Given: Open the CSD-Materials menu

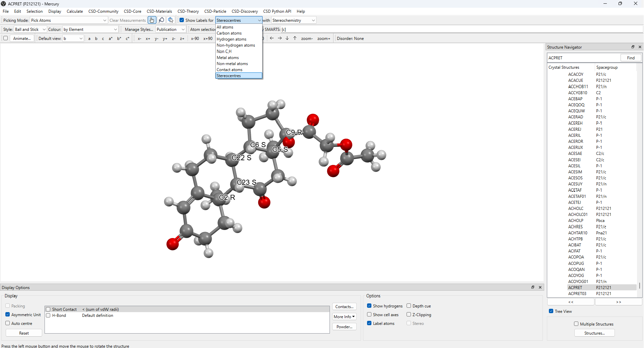Looking at the screenshot, I should (159, 11).
